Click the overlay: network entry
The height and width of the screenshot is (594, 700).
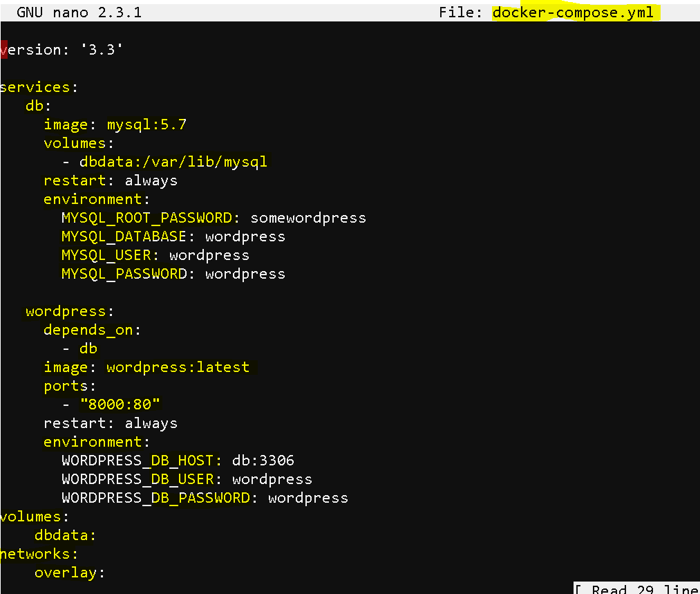pos(70,573)
